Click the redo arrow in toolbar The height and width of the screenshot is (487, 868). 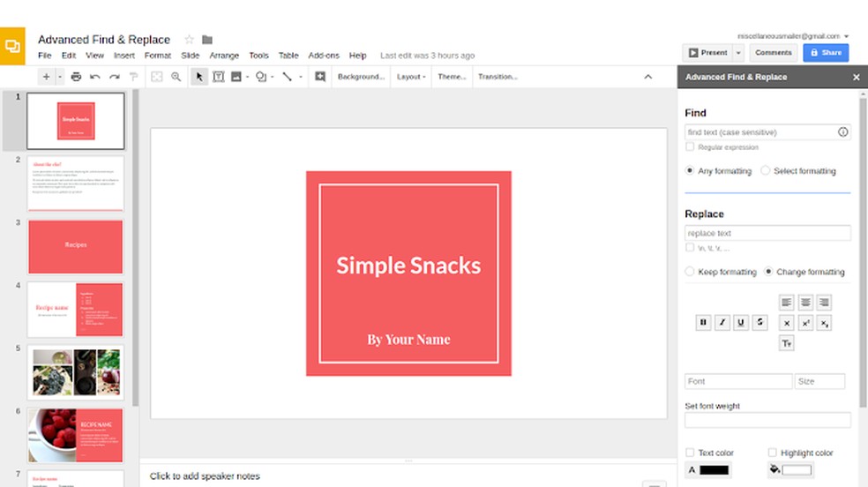[x=115, y=77]
